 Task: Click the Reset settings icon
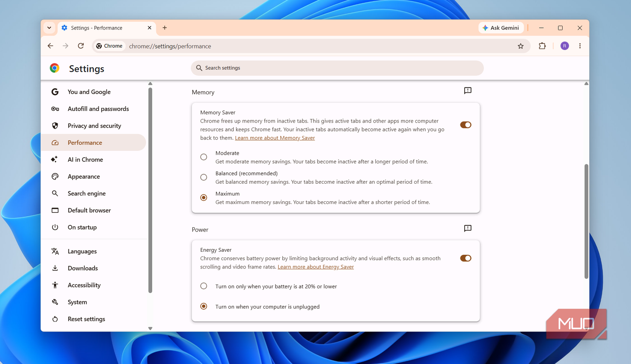(x=55, y=319)
